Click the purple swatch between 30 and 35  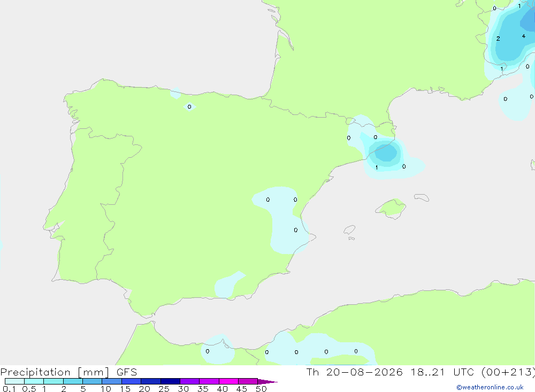pyautogui.click(x=190, y=381)
